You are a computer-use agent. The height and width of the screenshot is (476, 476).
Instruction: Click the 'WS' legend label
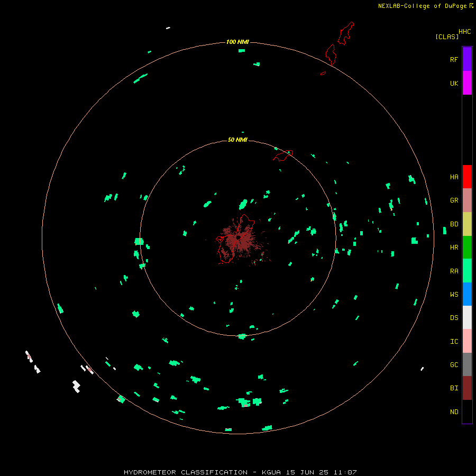pyautogui.click(x=454, y=294)
